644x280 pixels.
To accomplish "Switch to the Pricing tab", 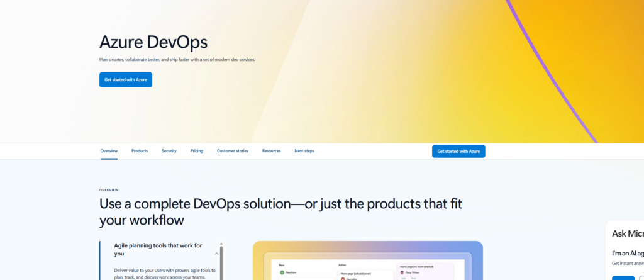I will pos(197,151).
